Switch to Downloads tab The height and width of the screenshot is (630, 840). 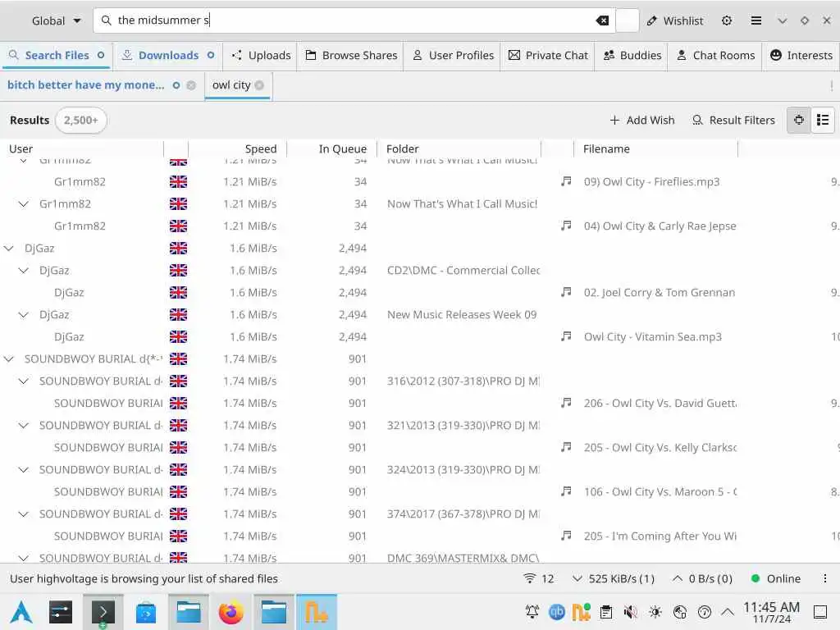click(x=168, y=55)
